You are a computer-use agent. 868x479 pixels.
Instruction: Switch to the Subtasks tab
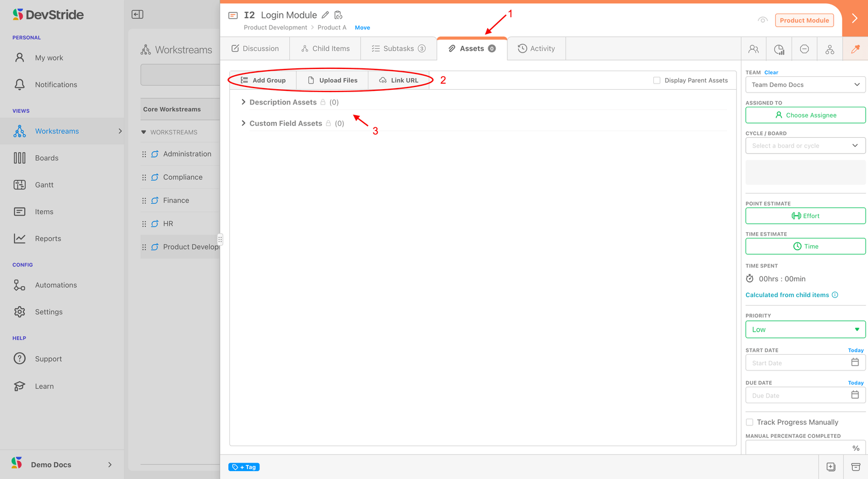(398, 49)
